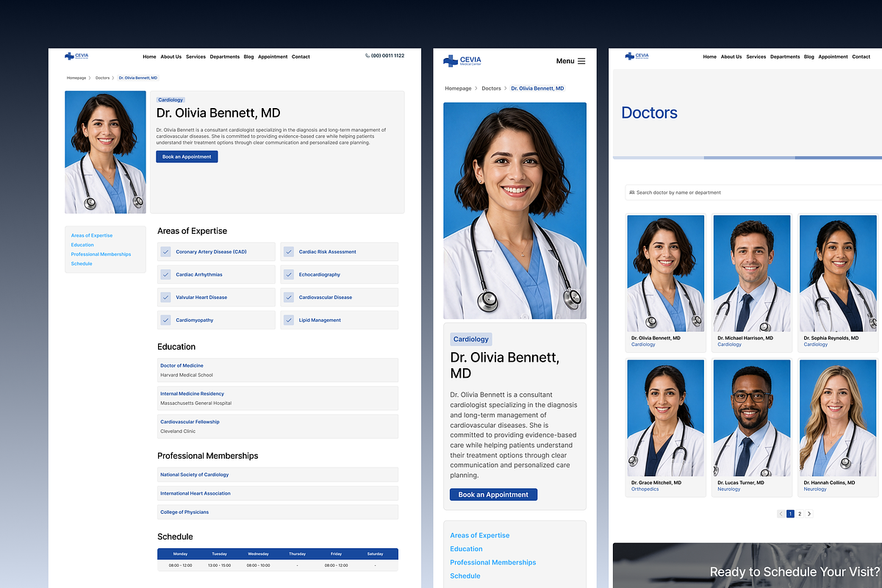Jump to Schedule in the desktop sidebar
The image size is (882, 588).
82,264
